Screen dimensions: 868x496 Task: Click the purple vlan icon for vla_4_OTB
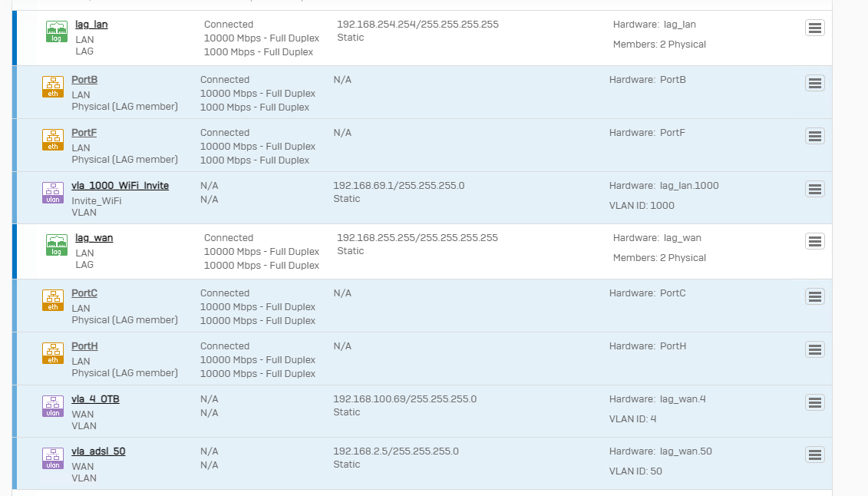point(53,406)
